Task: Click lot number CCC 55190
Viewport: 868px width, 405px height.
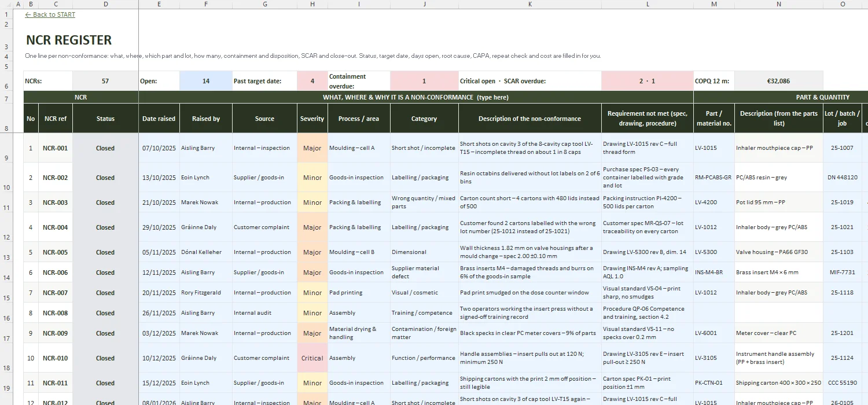Action: tap(843, 383)
